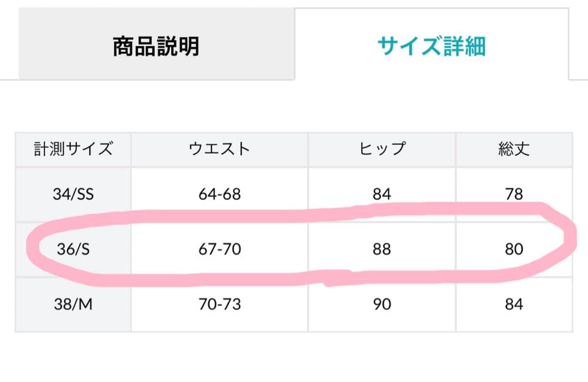
Task: Click the total length value 78
Action: 514,194
